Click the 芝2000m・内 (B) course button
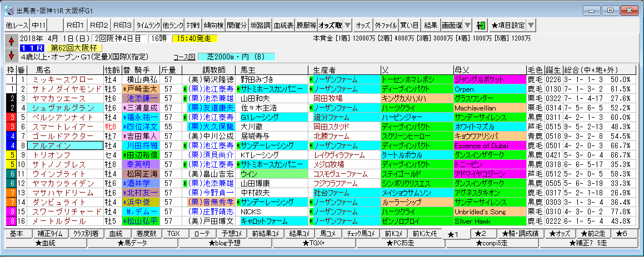This screenshot has width=644, height=257. tap(236, 57)
